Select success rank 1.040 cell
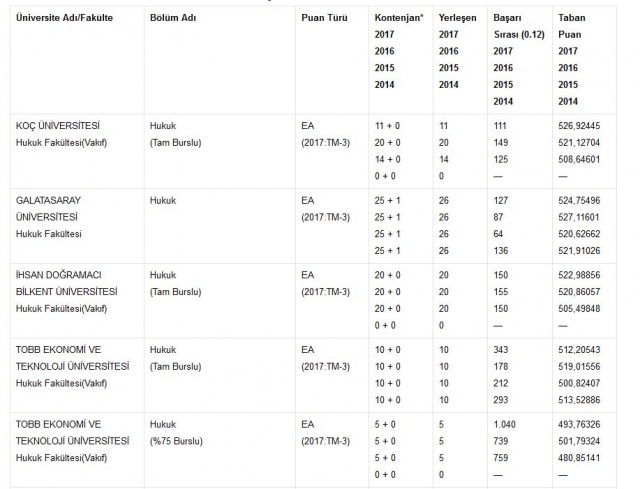The width and height of the screenshot is (640, 489). click(504, 425)
